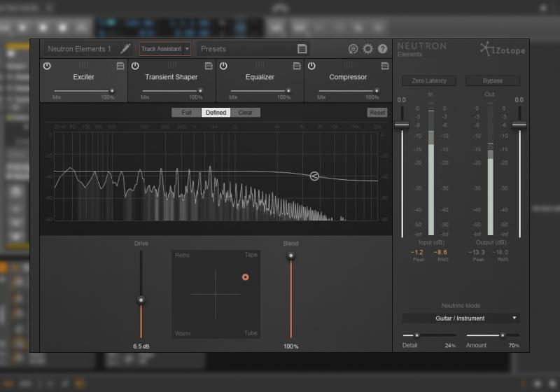Image resolution: width=560 pixels, height=392 pixels.
Task: Grab the Exciter module drag handle
Action: click(x=83, y=65)
